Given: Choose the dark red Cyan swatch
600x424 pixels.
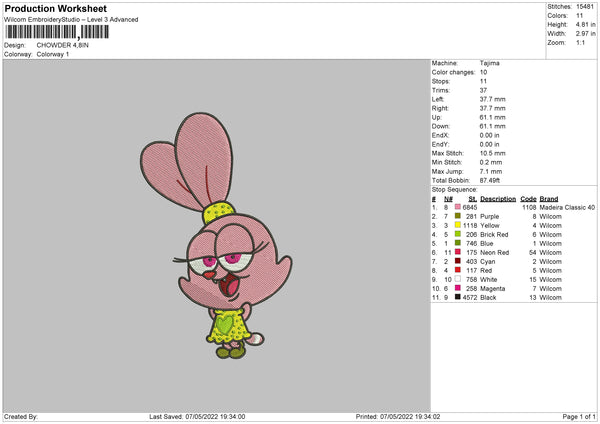Looking at the screenshot, I should coord(457,261).
